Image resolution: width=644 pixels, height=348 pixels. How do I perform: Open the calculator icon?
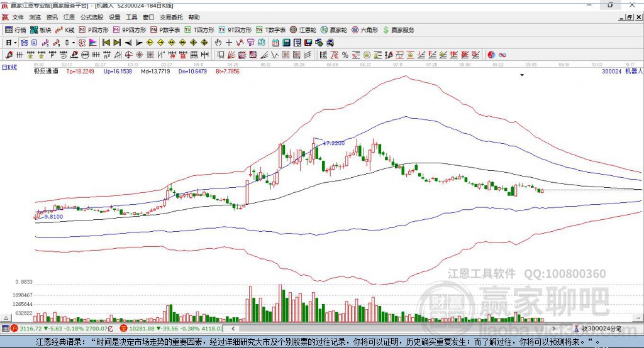(x=286, y=43)
